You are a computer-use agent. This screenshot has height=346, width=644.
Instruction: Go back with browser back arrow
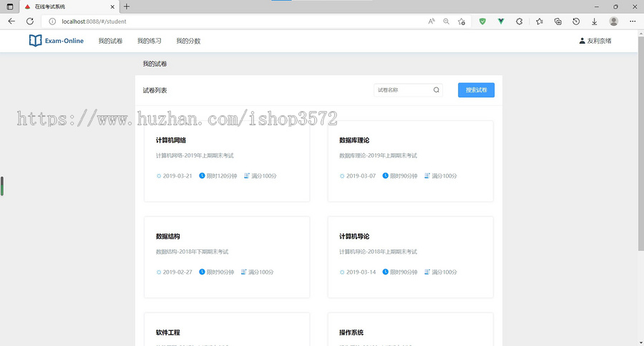tap(11, 21)
